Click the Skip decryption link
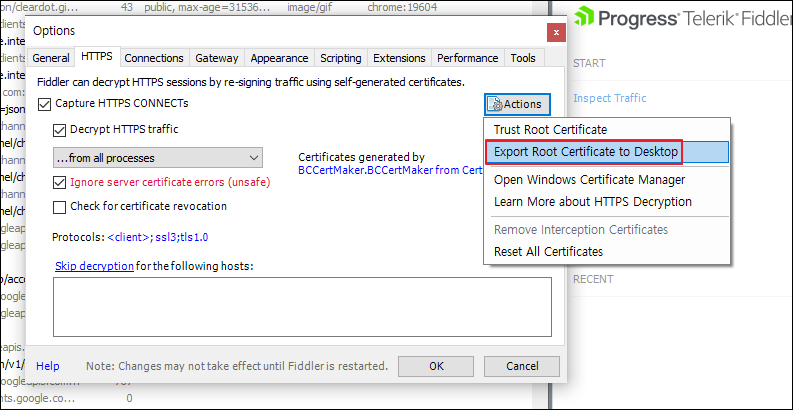 94,266
